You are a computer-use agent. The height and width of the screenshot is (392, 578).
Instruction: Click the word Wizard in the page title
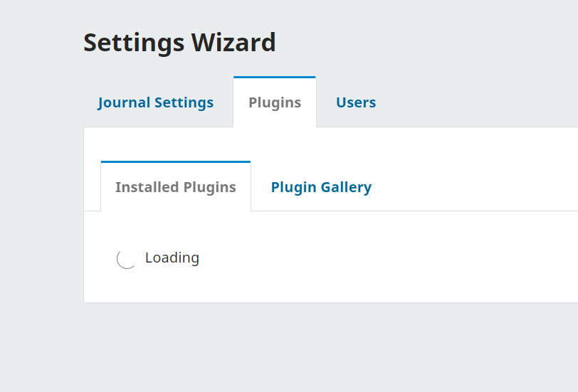(233, 43)
